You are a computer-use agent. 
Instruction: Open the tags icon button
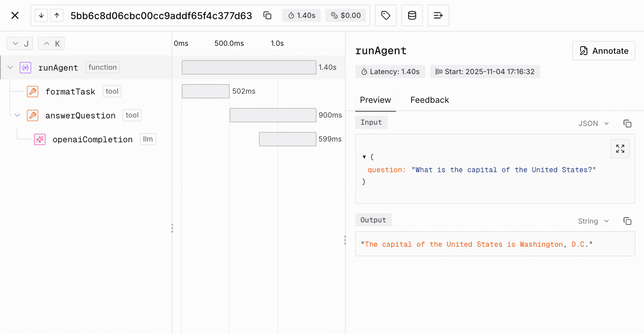pyautogui.click(x=386, y=16)
